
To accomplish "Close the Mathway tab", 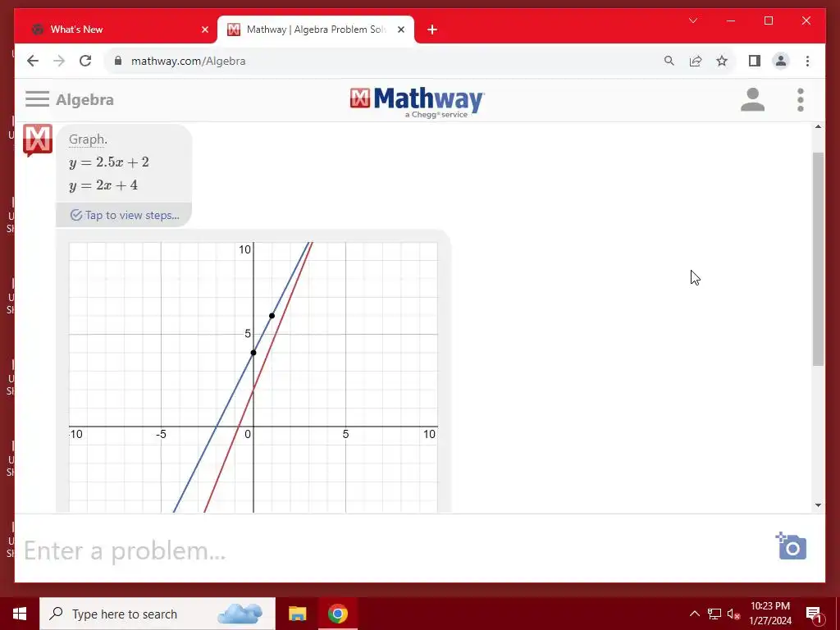I will pos(400,30).
